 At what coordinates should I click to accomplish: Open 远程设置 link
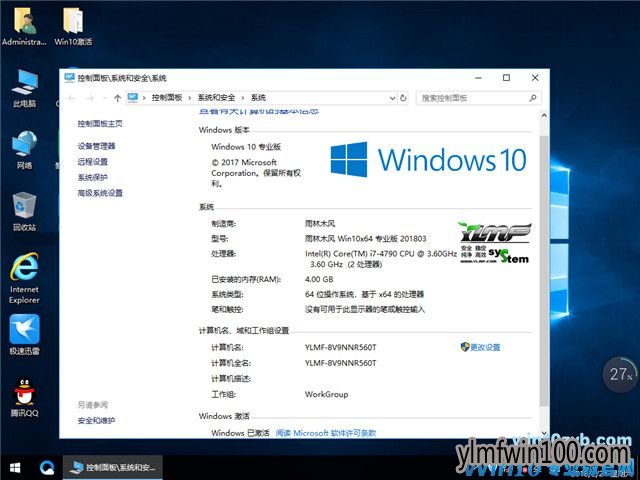[x=93, y=162]
